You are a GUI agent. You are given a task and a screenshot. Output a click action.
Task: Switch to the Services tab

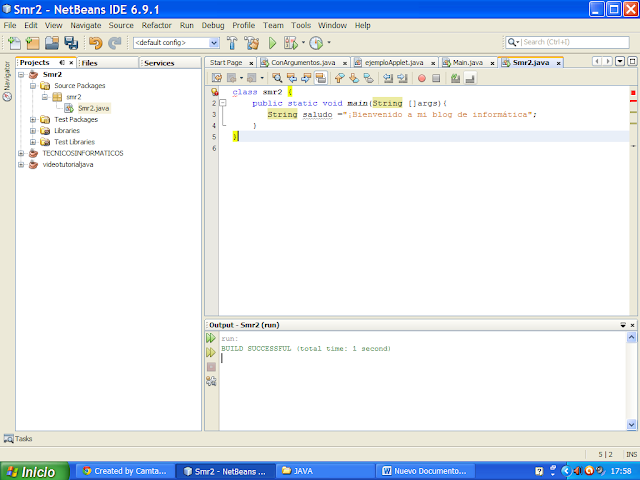159,63
